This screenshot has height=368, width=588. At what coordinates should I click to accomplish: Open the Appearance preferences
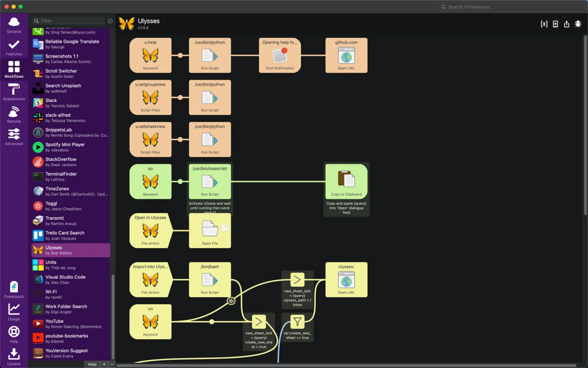[x=14, y=92]
